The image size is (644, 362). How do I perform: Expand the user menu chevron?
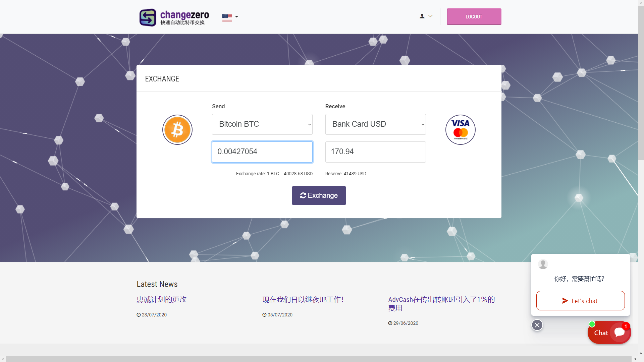click(x=430, y=16)
